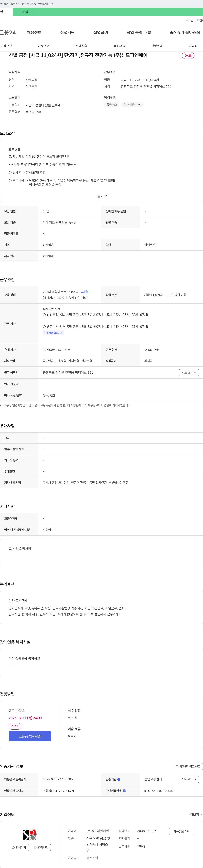Click 제출 서류 value 이력서
The width and height of the screenshot is (203, 868).
pyautogui.click(x=72, y=736)
